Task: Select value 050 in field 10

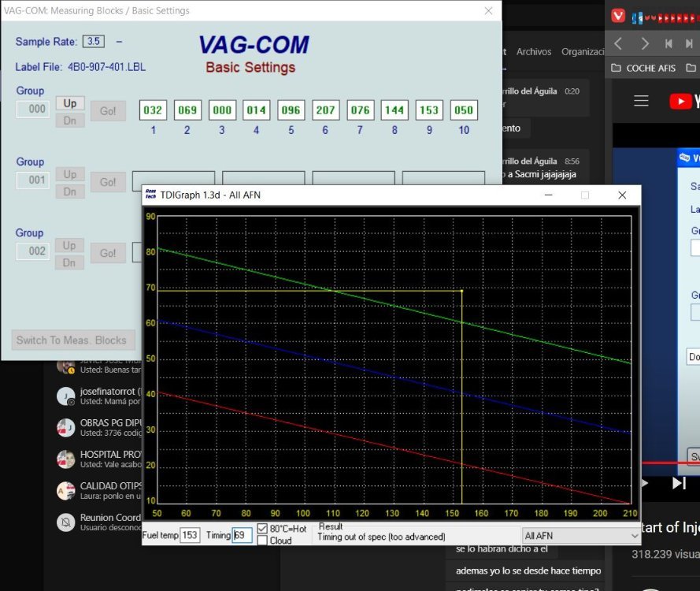Action: coord(464,110)
